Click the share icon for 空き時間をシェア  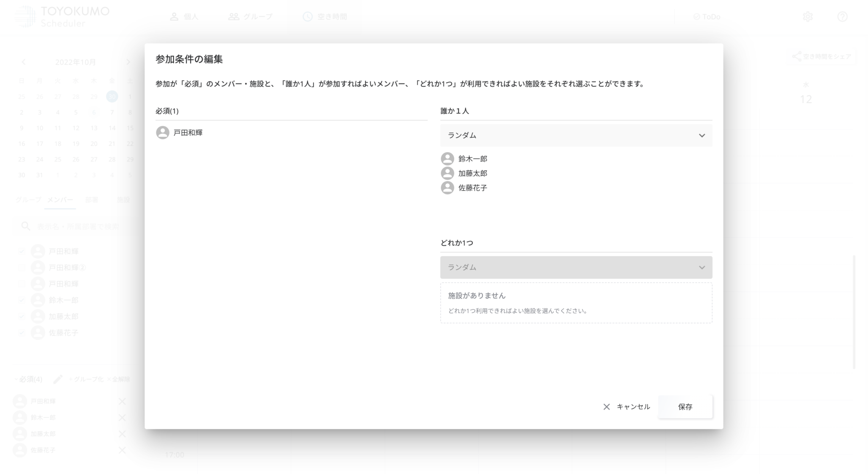797,57
